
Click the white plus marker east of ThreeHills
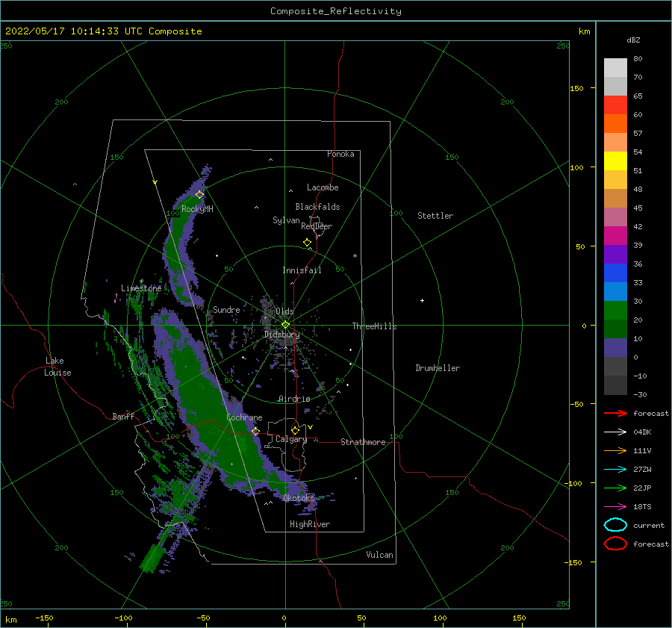point(422,300)
